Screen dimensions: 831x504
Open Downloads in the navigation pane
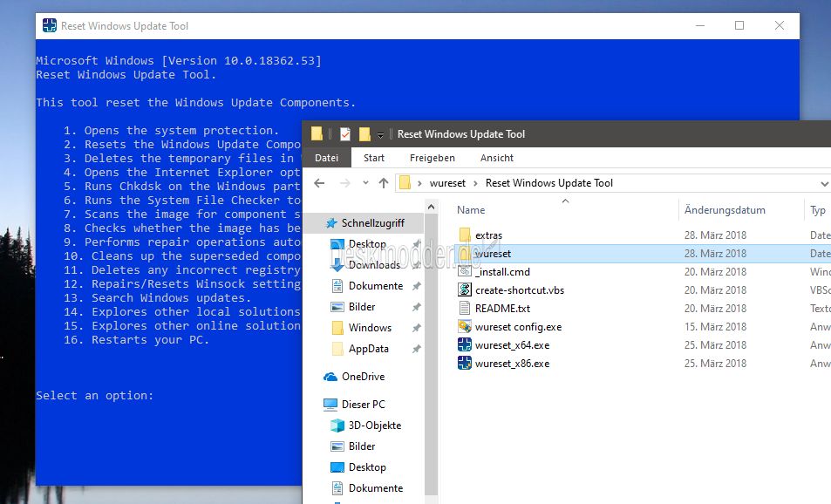[x=374, y=264]
